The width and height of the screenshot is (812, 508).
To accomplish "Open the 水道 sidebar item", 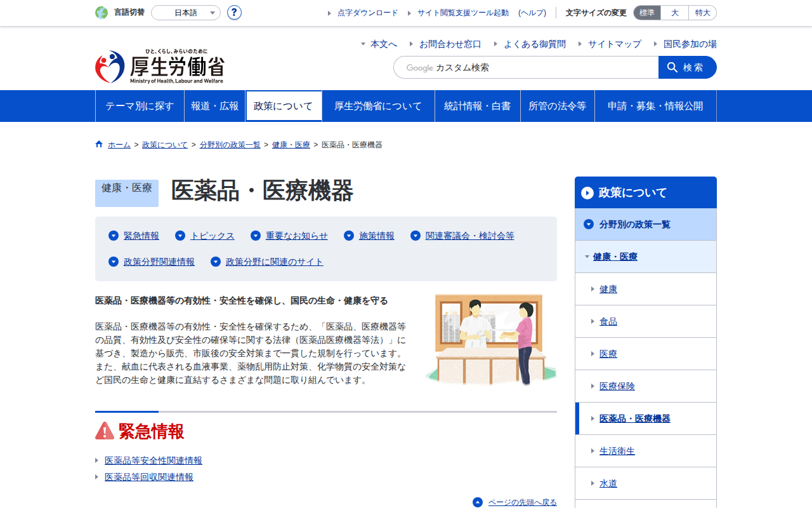I will coord(646,483).
